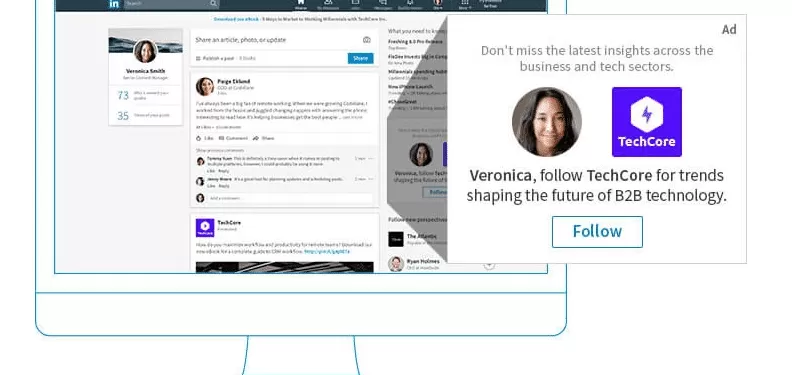This screenshot has height=375, width=792.
Task: Open Ryan Holmes's avatar
Action: [396, 264]
